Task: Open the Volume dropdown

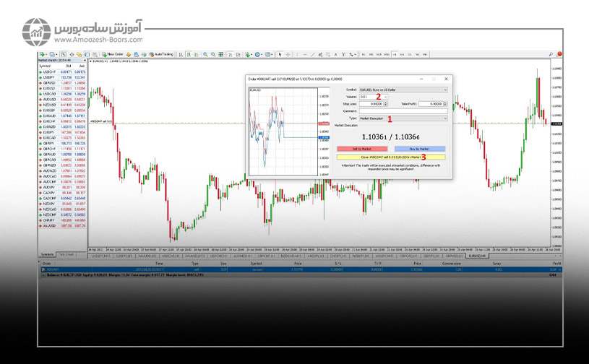Action: click(x=386, y=97)
